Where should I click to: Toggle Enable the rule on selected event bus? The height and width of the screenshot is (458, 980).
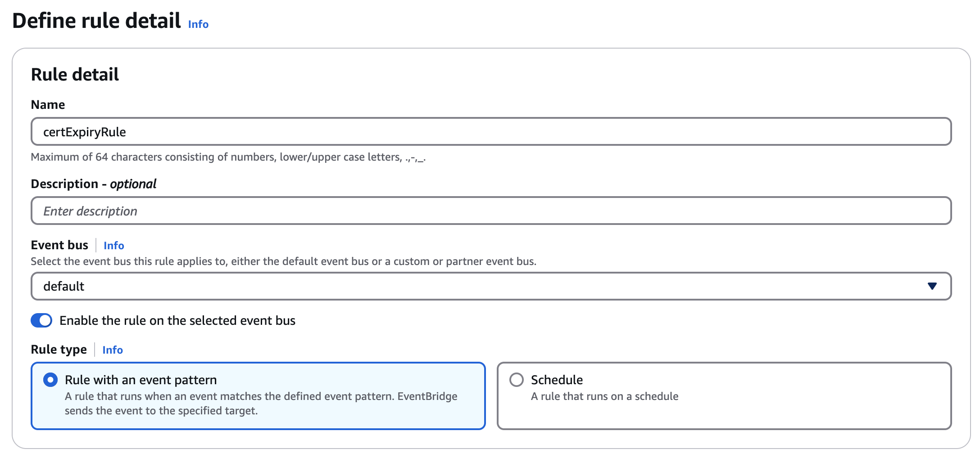[41, 320]
